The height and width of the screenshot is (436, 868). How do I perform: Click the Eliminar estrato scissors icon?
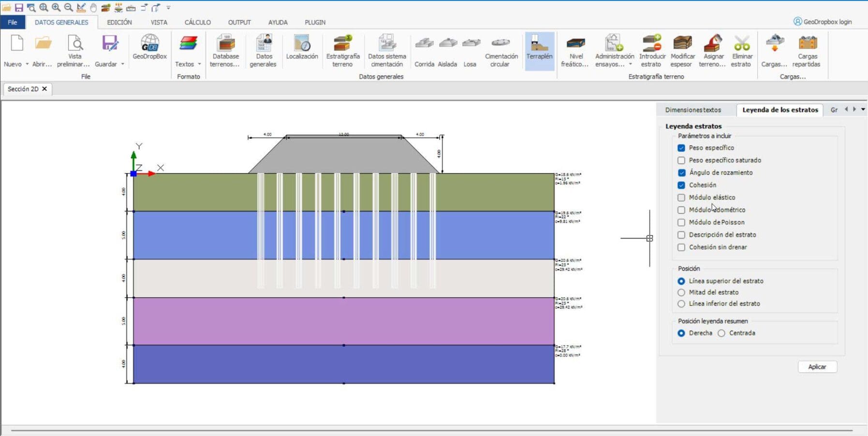click(741, 44)
